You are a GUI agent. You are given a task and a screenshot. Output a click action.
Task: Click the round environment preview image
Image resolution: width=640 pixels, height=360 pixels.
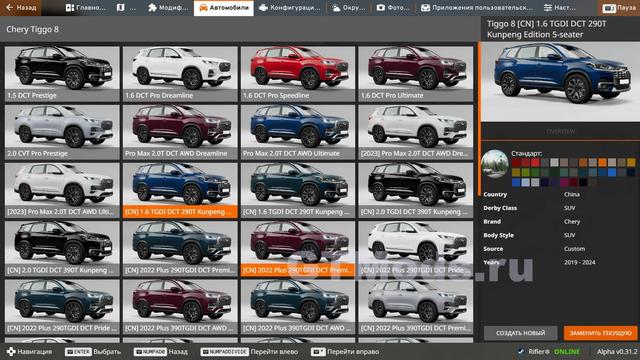495,164
